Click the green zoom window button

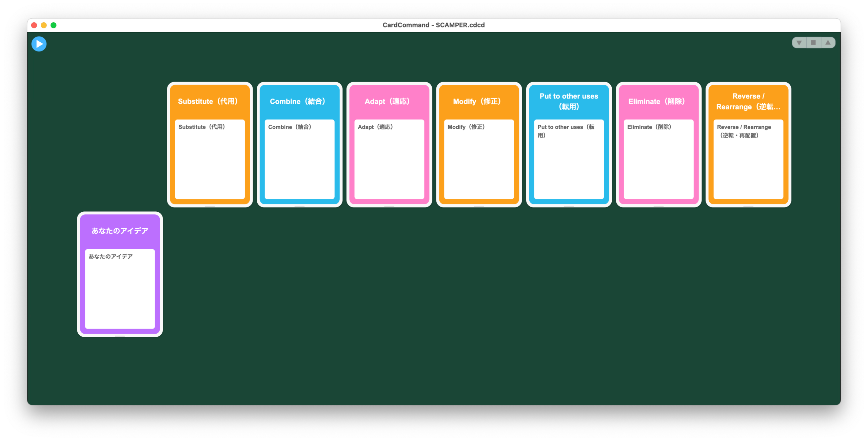coord(54,25)
